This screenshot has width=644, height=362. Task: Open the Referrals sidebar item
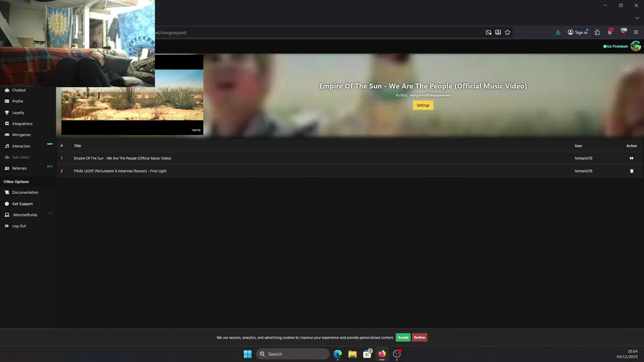click(20, 168)
